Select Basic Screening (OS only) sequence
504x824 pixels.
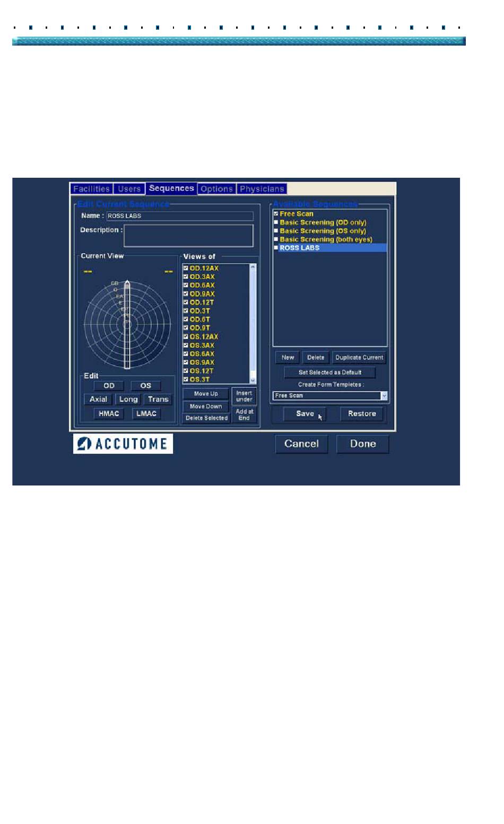[x=323, y=231]
